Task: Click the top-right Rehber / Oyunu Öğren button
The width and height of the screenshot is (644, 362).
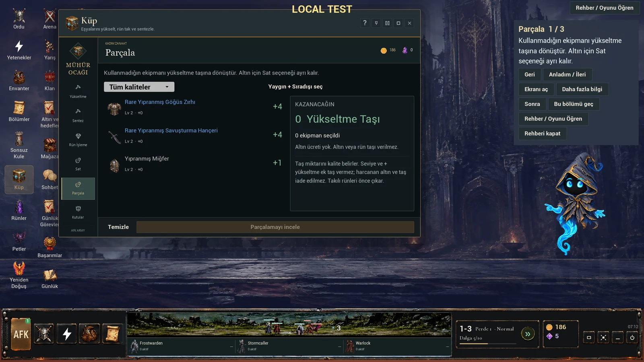Action: [605, 8]
